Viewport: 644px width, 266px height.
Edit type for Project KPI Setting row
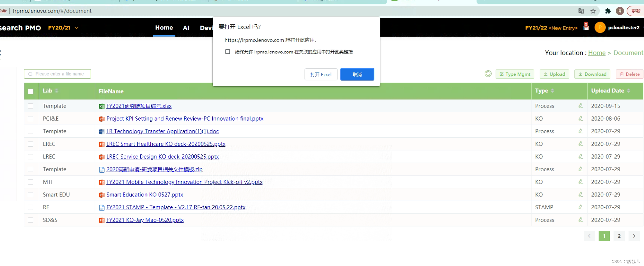click(581, 119)
